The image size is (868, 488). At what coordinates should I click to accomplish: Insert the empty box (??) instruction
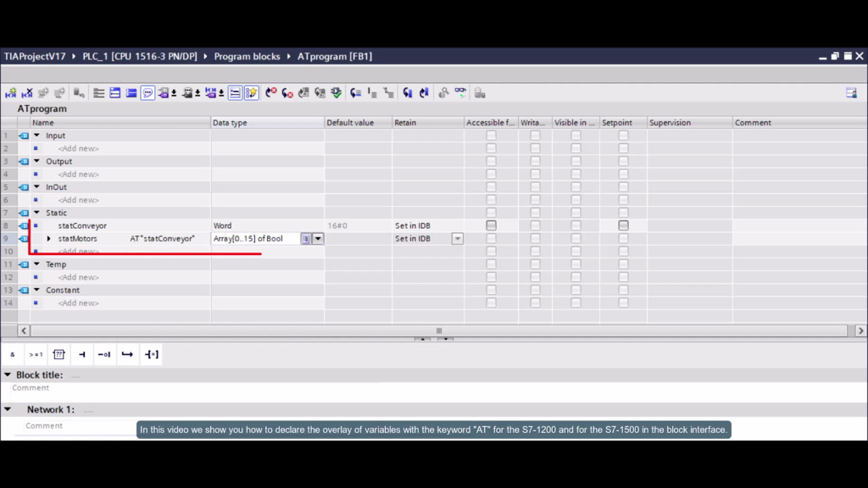[59, 354]
